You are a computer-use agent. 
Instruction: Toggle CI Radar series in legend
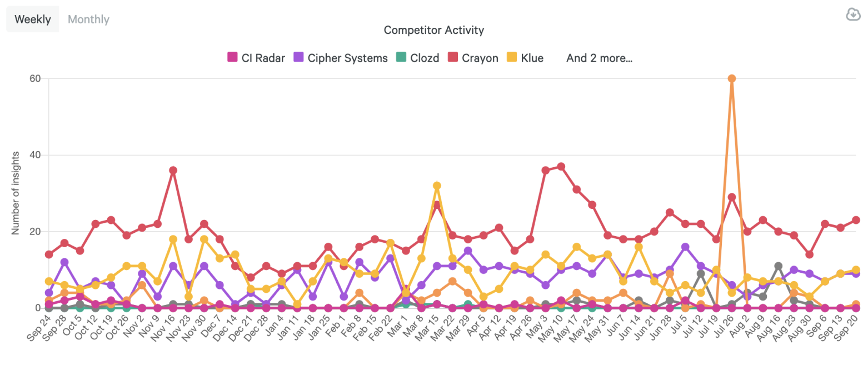[x=263, y=58]
